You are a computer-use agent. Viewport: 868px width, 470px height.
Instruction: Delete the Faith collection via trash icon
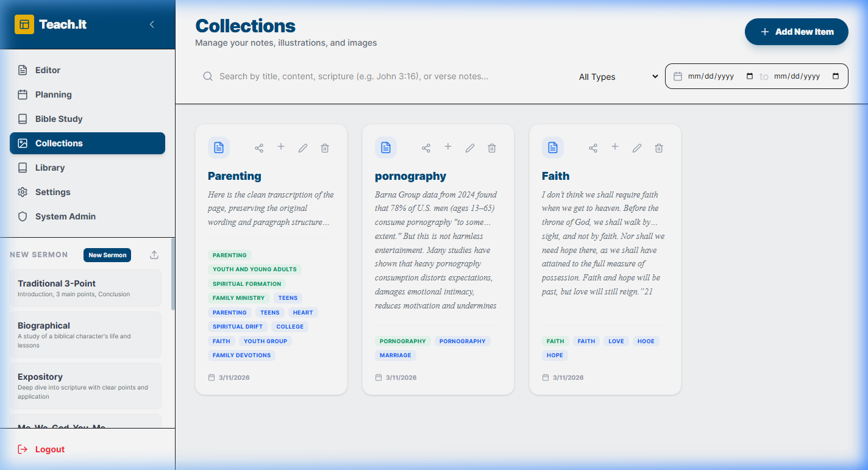point(658,148)
